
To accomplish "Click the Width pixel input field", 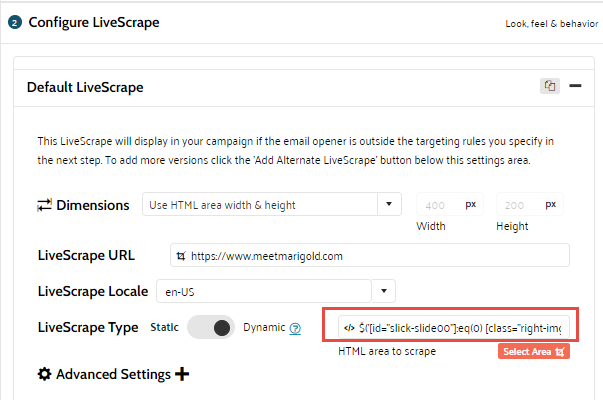I will click(438, 205).
